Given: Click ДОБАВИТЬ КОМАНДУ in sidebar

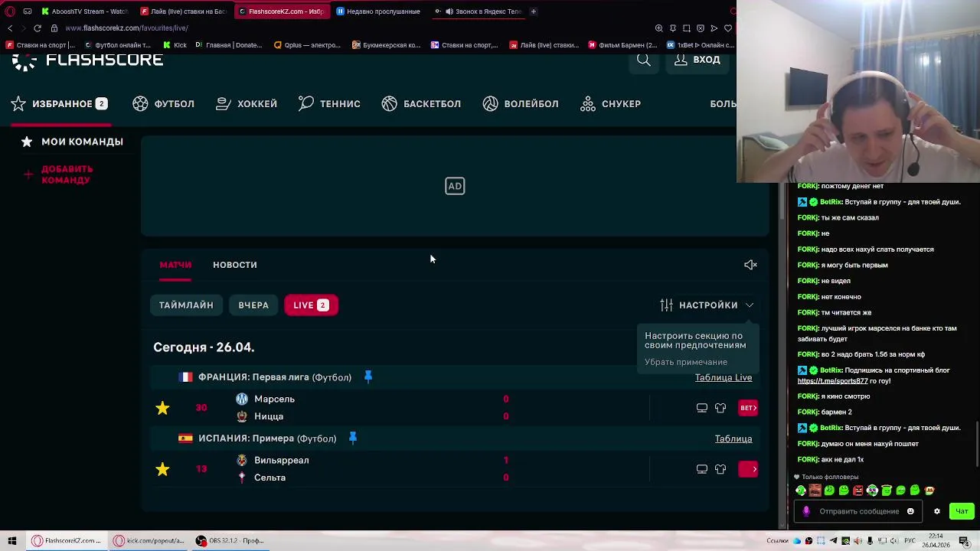Looking at the screenshot, I should click(67, 174).
